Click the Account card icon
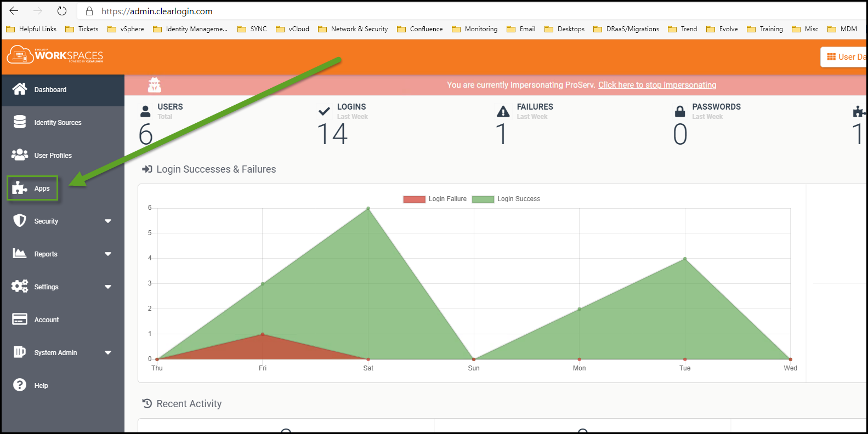The height and width of the screenshot is (434, 868). [x=20, y=319]
